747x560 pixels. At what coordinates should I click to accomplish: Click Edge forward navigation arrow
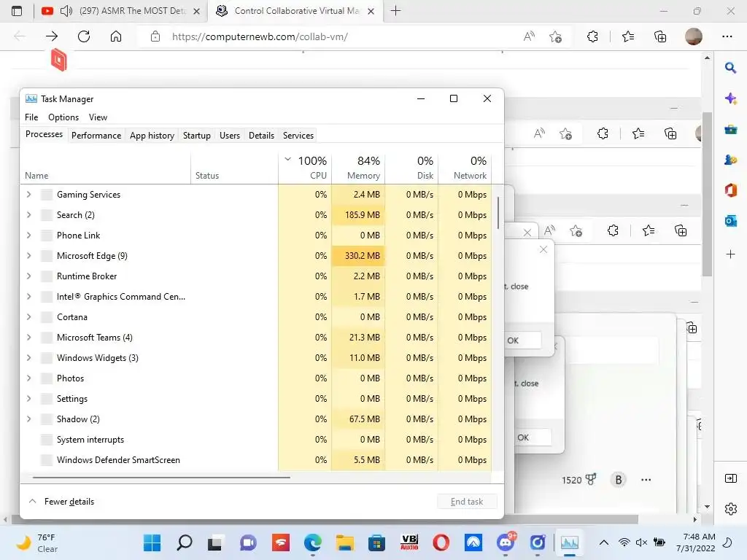coord(52,36)
